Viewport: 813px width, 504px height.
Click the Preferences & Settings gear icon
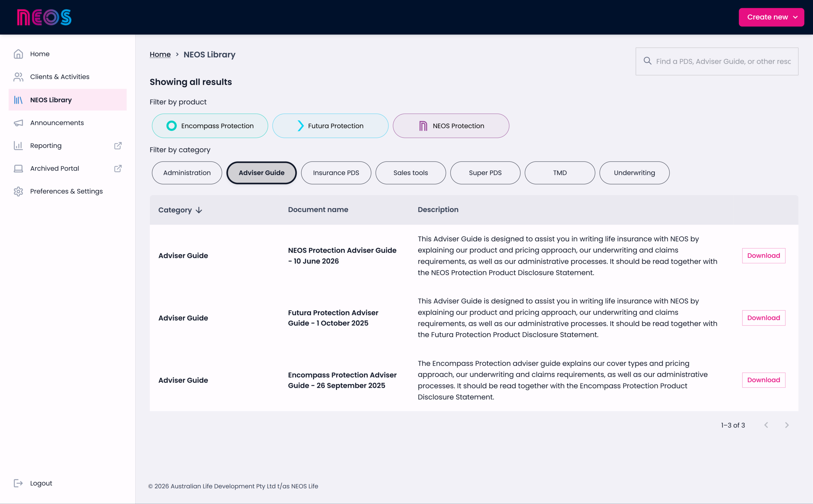coord(18,191)
